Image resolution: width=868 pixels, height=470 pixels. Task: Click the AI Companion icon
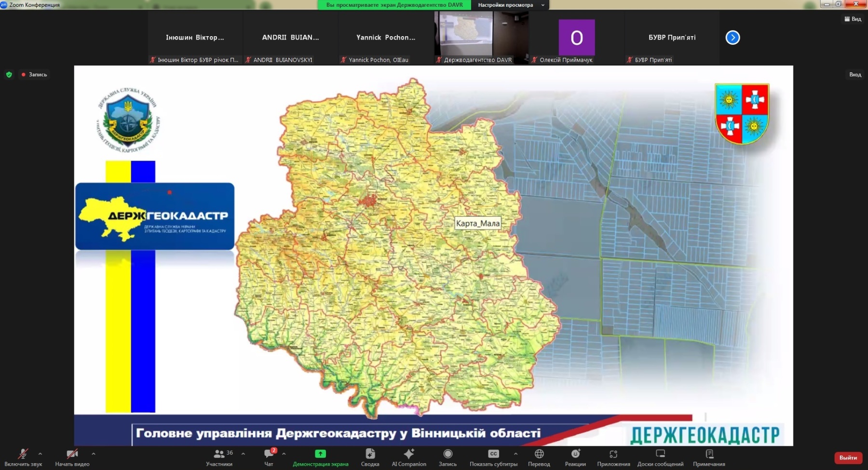[x=408, y=454]
